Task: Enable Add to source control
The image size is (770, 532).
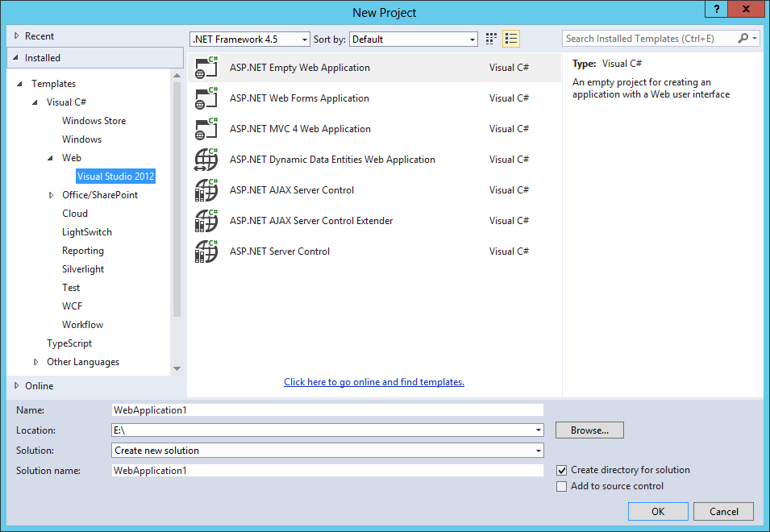Action: [561, 486]
